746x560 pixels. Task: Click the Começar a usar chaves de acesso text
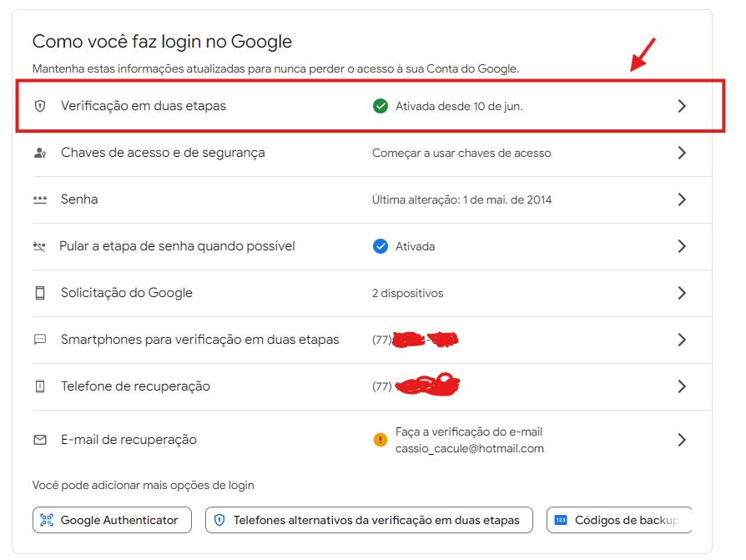pyautogui.click(x=461, y=153)
